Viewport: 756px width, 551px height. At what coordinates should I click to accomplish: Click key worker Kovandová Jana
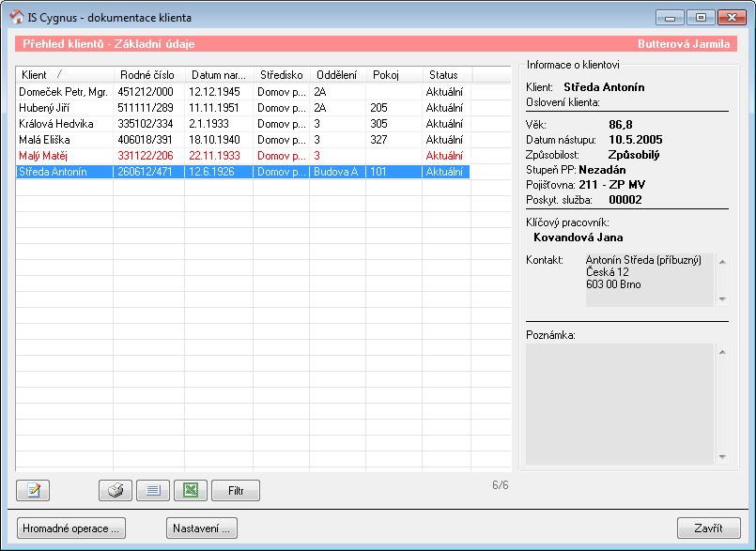(x=579, y=237)
